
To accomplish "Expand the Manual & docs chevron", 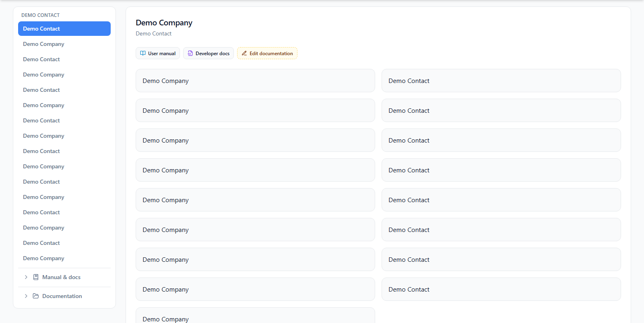I will pos(26,277).
